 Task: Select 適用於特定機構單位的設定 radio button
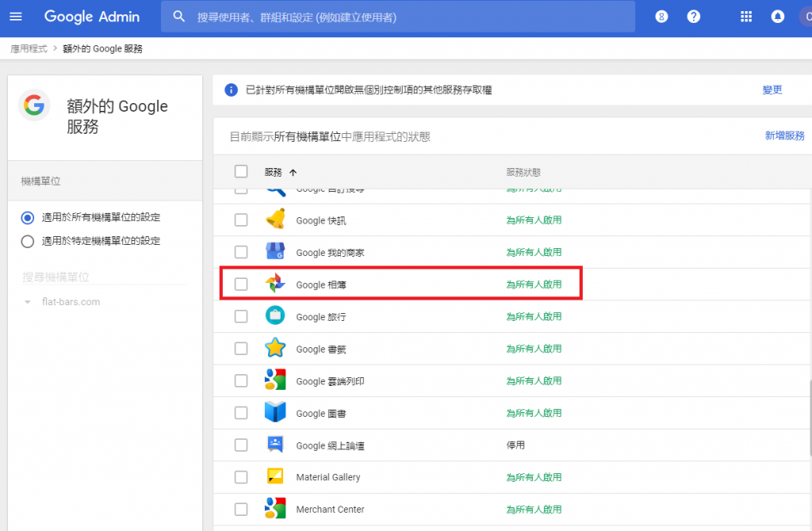coord(28,241)
